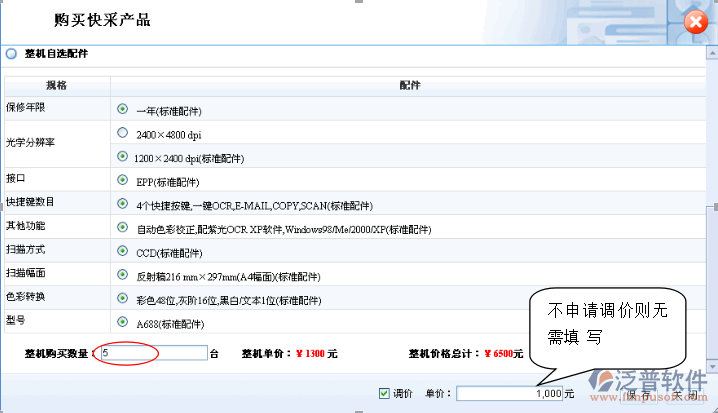Select the 4个快捷按键 shortcut keys option
The height and width of the screenshot is (413, 718).
pos(123,204)
